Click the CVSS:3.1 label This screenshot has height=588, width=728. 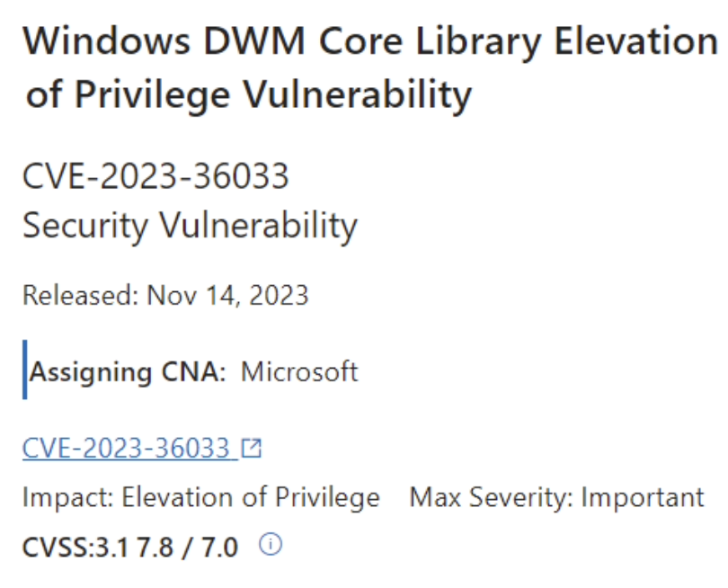75,548
